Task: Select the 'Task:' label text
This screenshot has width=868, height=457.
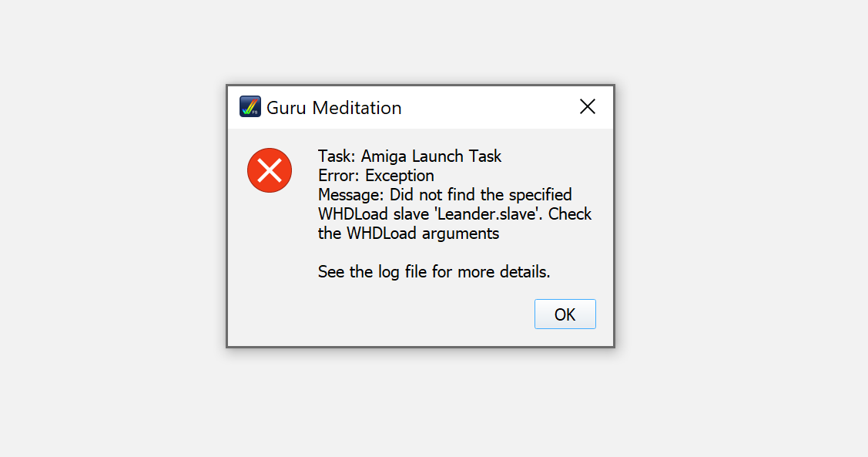Action: (337, 156)
